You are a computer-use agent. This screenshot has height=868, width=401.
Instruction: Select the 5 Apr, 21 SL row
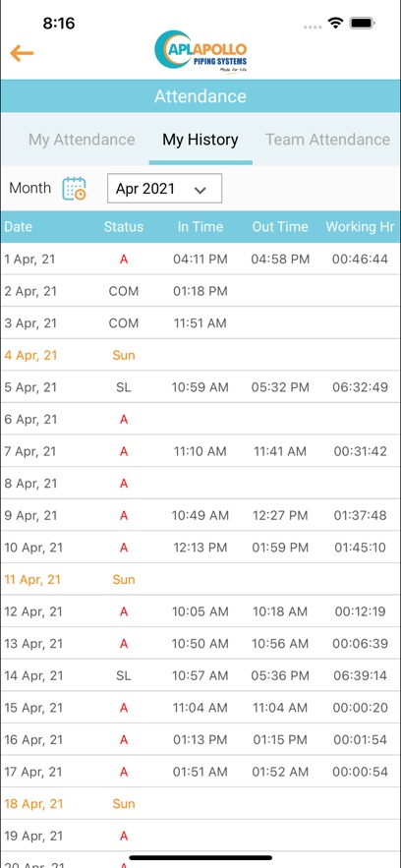pos(200,387)
